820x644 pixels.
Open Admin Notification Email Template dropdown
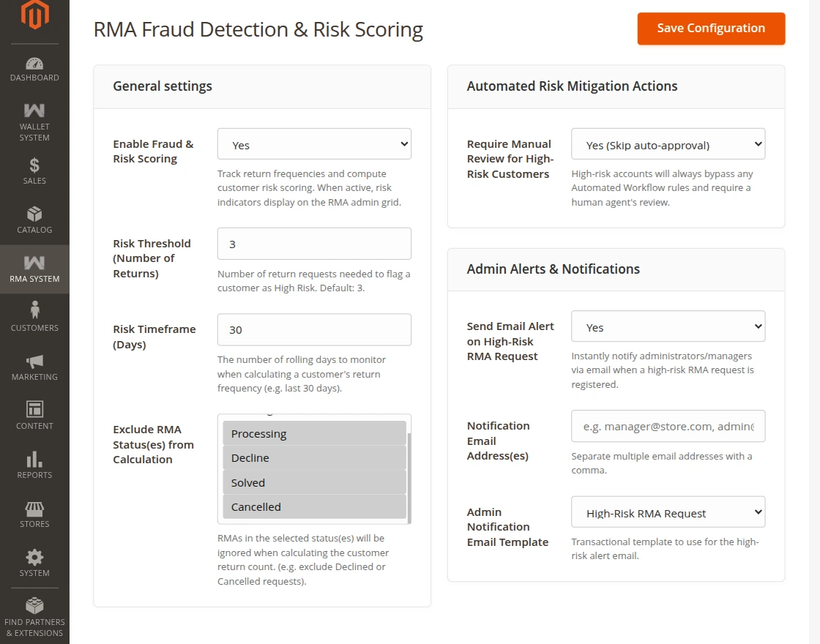pyautogui.click(x=668, y=512)
